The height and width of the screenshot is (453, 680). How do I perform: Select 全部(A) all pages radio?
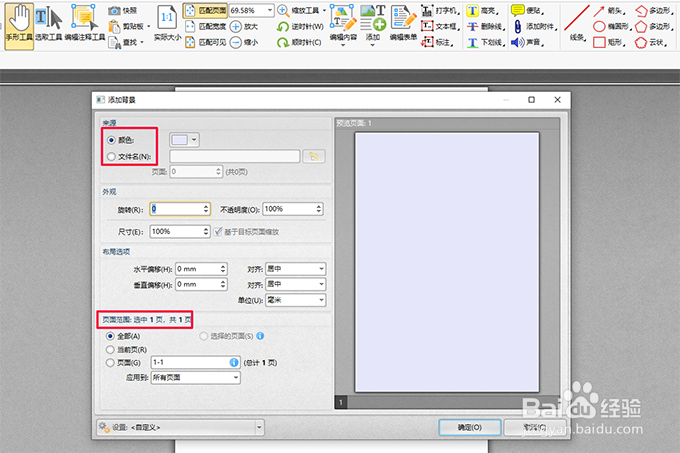click(x=110, y=336)
